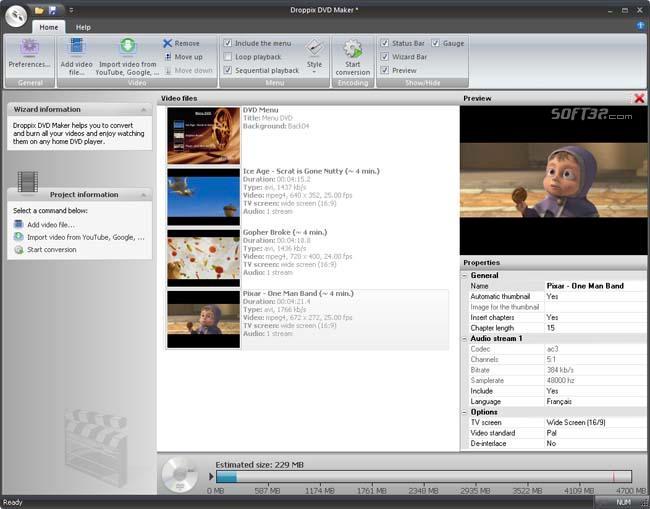650x509 pixels.
Task: Click the Move down ribbon item
Action: pos(188,70)
